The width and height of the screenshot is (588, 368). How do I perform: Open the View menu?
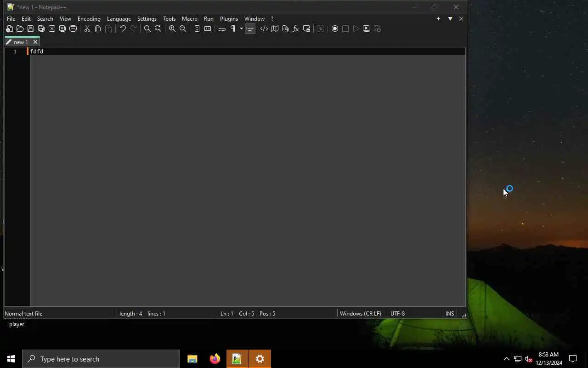pyautogui.click(x=65, y=19)
